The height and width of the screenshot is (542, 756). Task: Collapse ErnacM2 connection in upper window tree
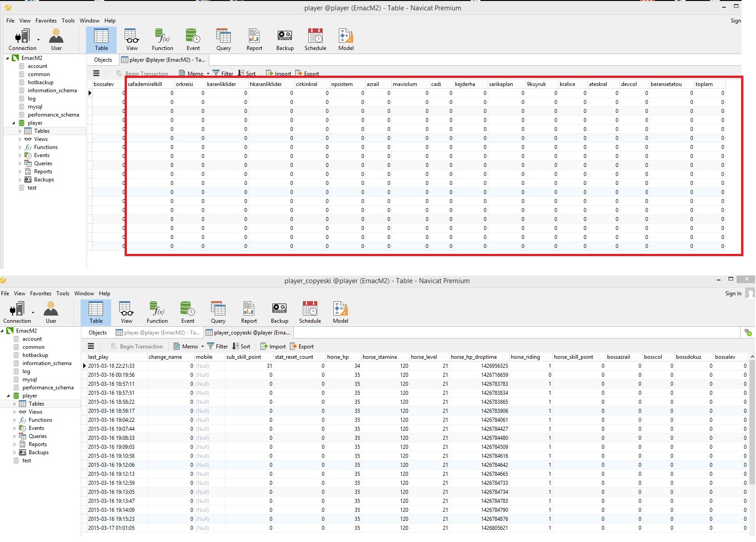(x=7, y=58)
